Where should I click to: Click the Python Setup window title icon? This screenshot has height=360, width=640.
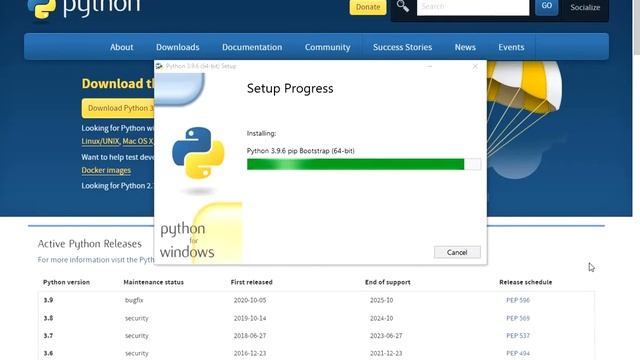coord(159,66)
